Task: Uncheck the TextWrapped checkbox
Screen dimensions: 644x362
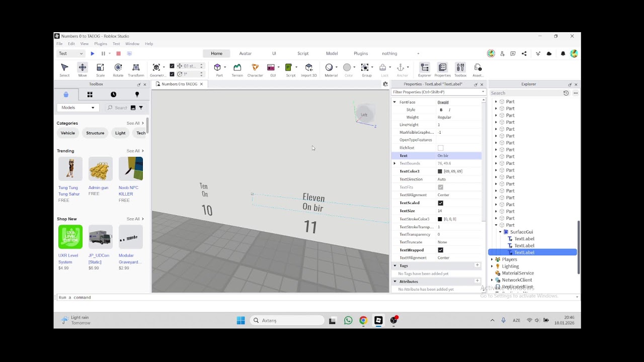Action: tap(440, 250)
